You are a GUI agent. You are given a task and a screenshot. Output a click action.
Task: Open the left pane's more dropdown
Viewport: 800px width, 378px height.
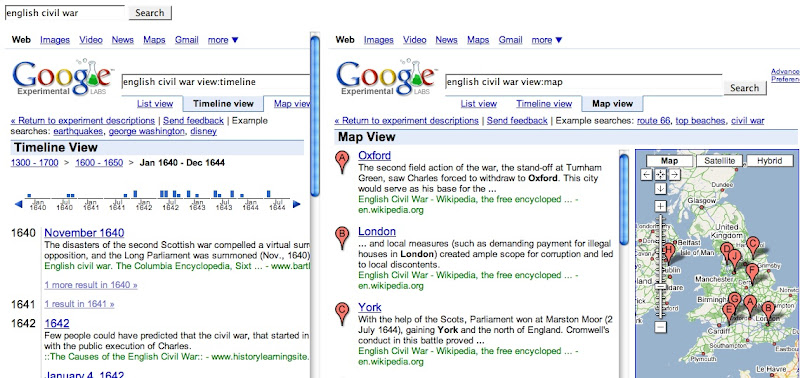[223, 40]
